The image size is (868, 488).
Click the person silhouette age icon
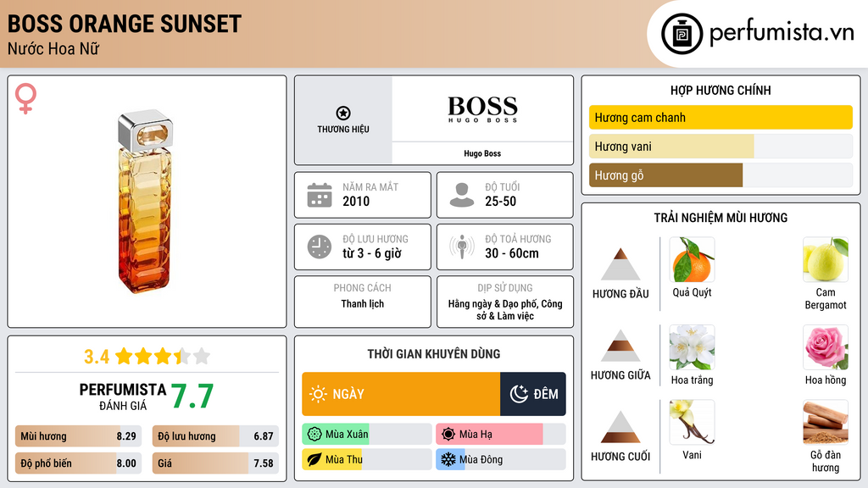click(462, 195)
